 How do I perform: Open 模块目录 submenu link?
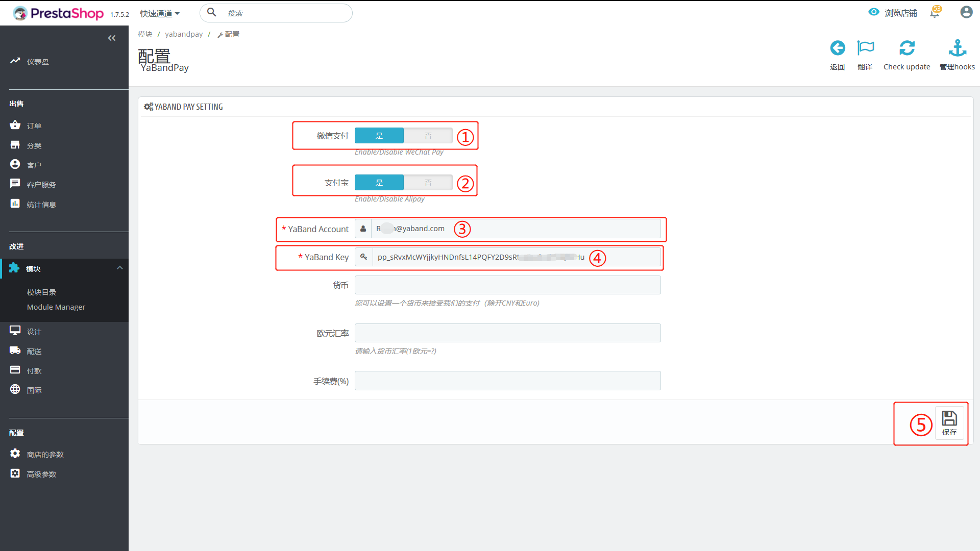click(42, 292)
